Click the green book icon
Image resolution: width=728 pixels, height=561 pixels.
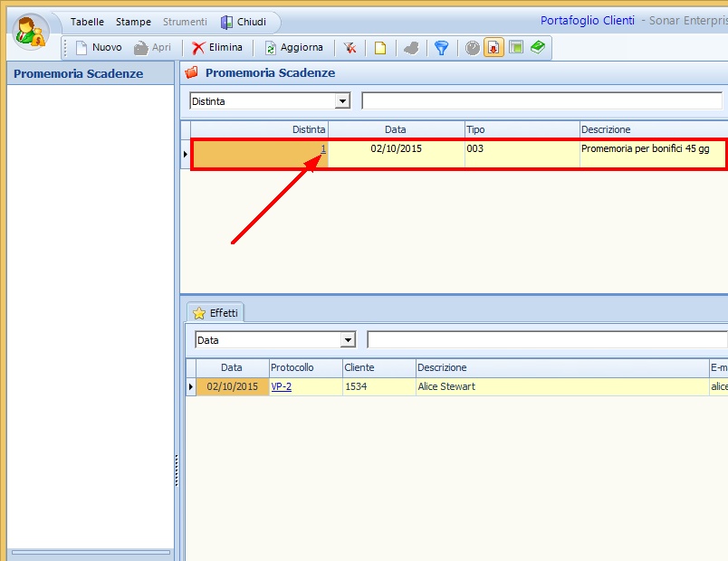pos(538,47)
